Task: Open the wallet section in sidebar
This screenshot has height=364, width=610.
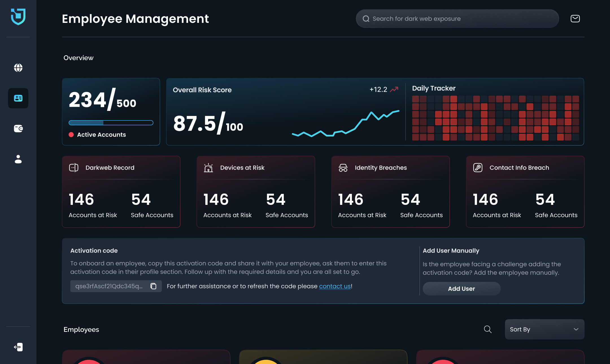Action: click(18, 129)
